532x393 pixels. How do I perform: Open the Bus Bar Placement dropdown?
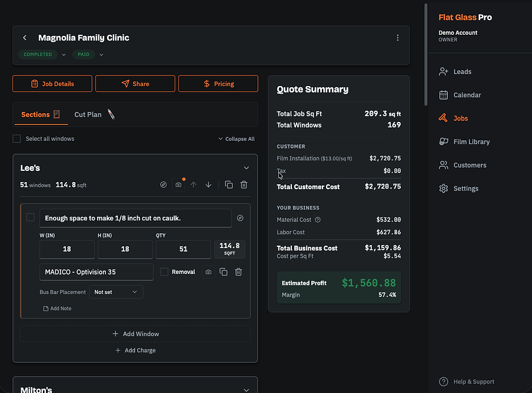[116, 292]
